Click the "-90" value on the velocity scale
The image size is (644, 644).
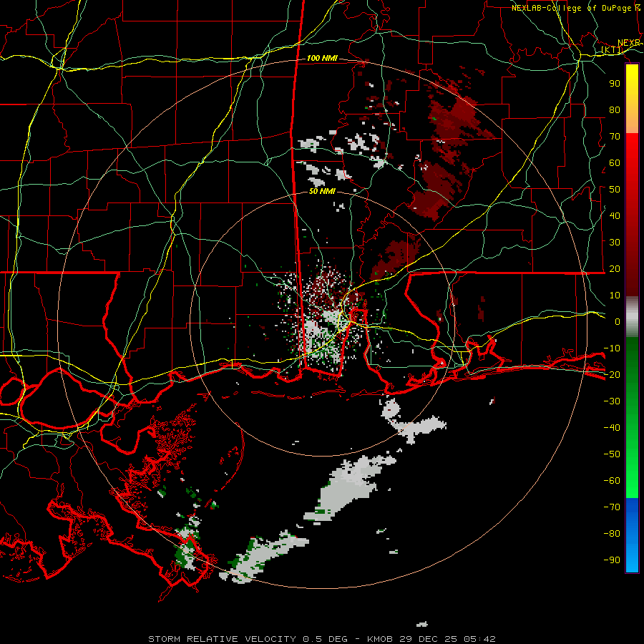[x=612, y=560]
